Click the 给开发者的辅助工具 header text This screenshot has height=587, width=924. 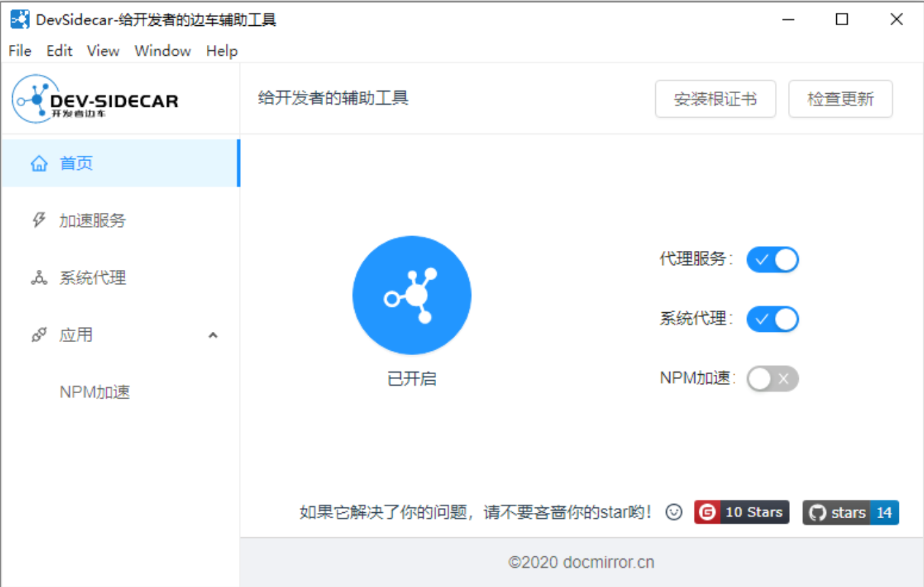pos(333,98)
